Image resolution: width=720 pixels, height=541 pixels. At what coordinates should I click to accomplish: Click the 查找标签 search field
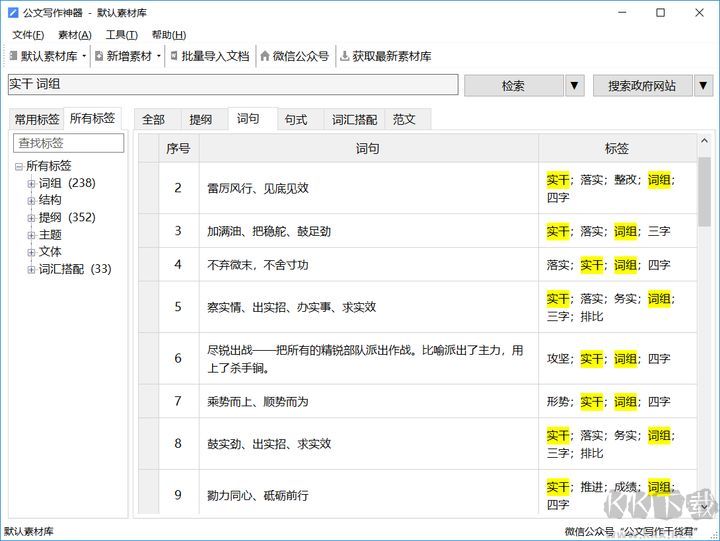click(68, 143)
